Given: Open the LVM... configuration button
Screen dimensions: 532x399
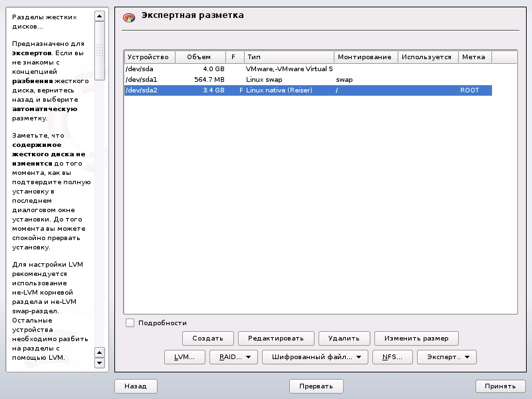Looking at the screenshot, I should [184, 357].
